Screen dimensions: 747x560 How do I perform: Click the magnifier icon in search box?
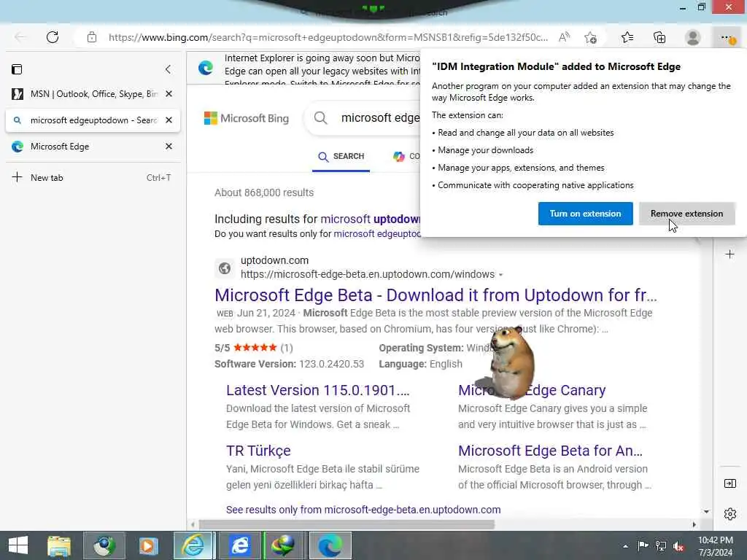321,117
